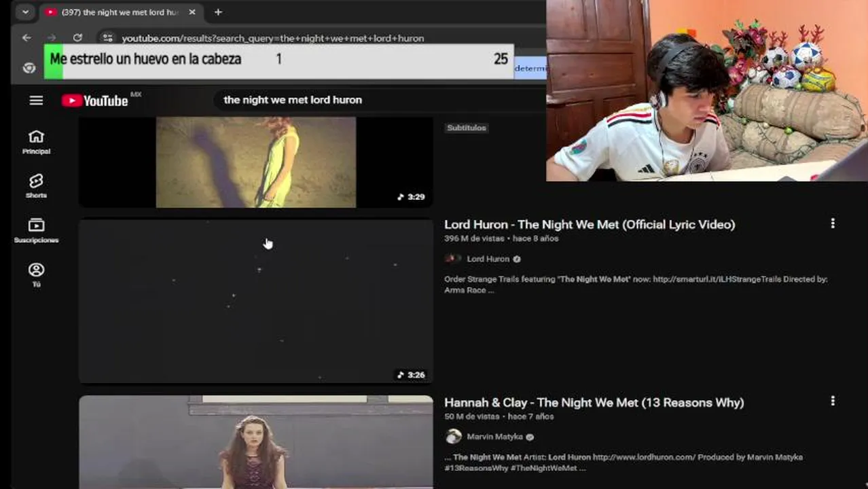Open the thumbnail of video lasting 3:29
Viewport: 868px width, 489px height.
pos(256,162)
